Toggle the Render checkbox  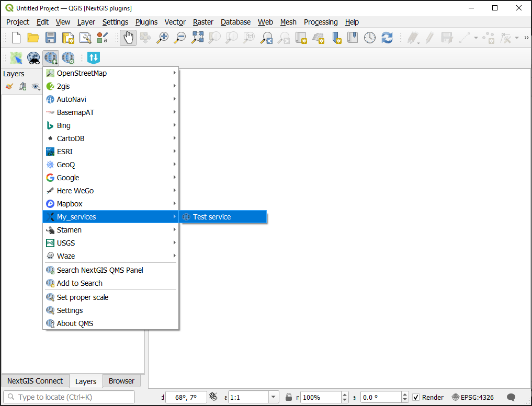click(x=416, y=397)
